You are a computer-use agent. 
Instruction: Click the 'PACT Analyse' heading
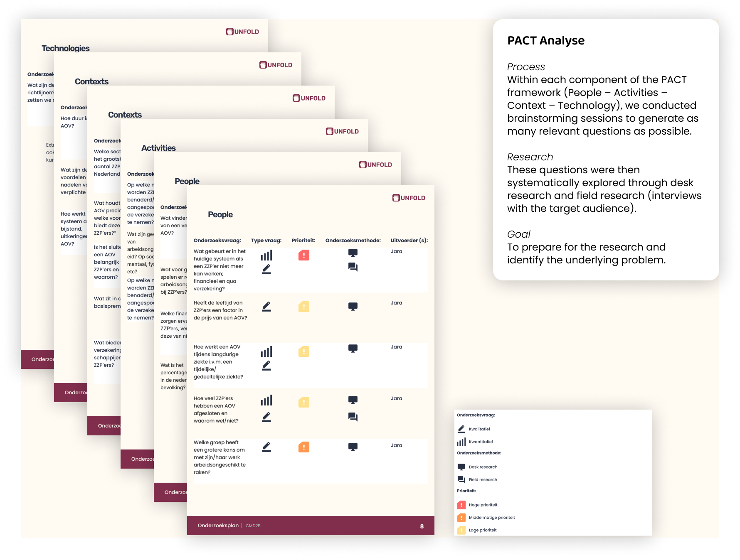546,40
